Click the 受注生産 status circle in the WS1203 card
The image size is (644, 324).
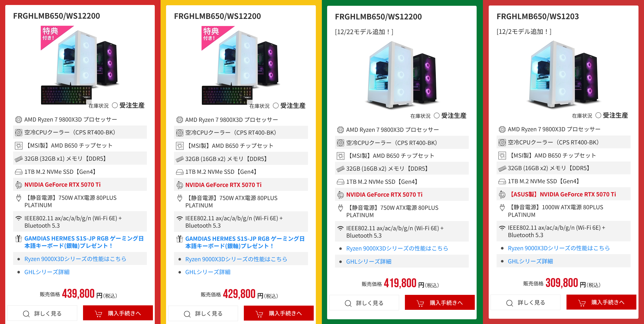598,116
